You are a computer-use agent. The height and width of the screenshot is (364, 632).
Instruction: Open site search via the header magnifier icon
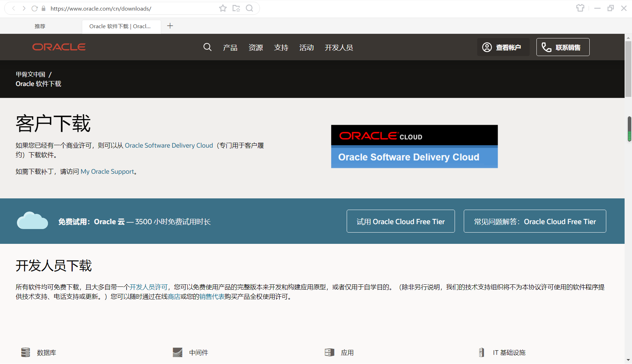[207, 47]
